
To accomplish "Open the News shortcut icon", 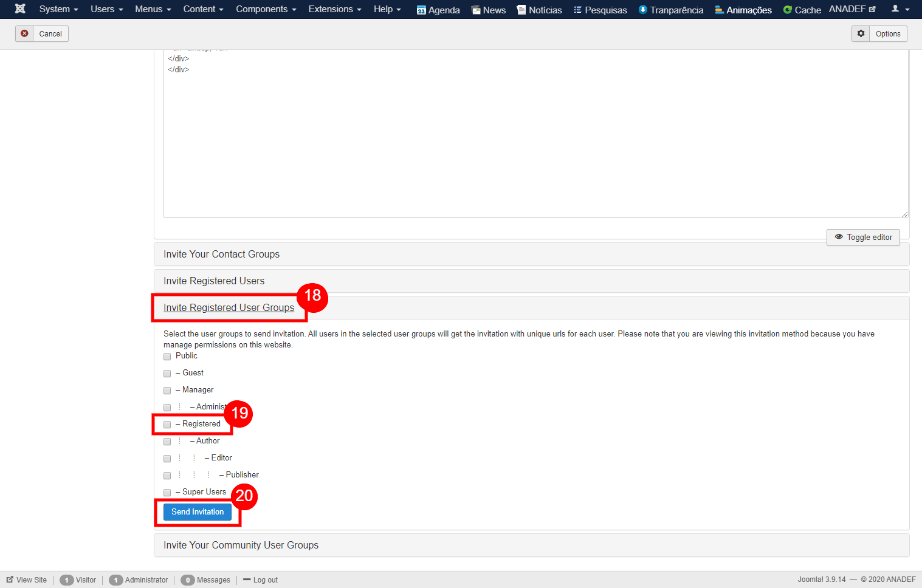I will (489, 10).
